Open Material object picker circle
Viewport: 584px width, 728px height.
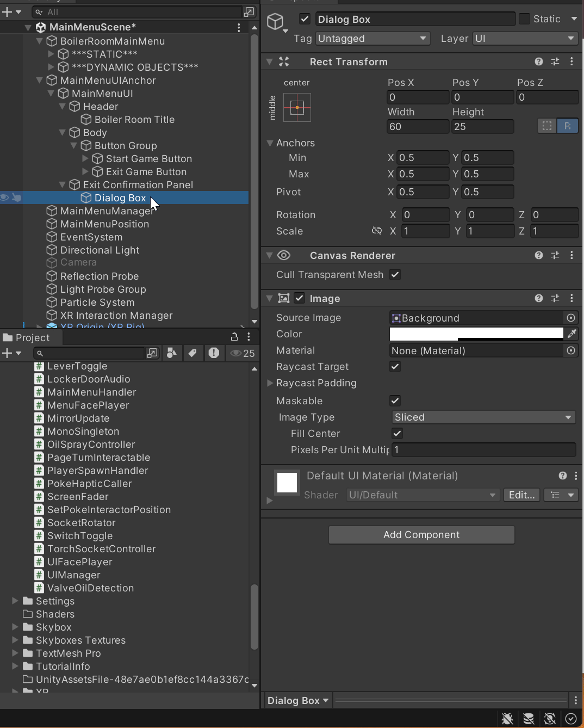tap(570, 350)
